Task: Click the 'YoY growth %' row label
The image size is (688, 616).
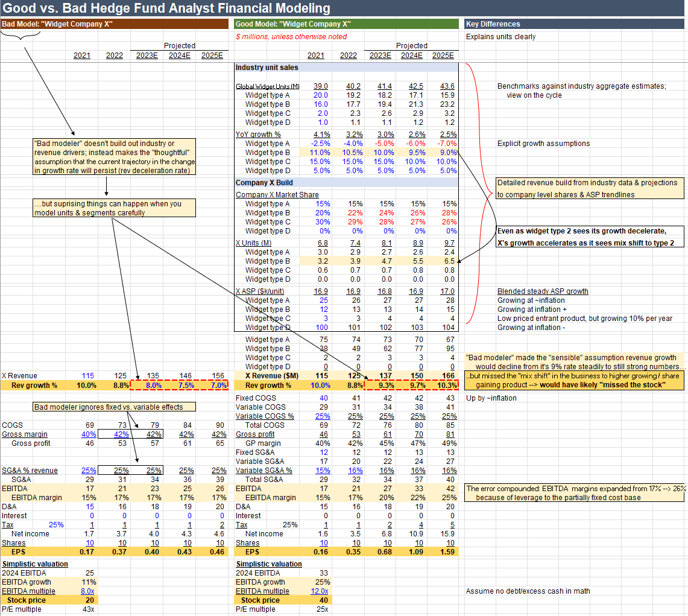Action: (x=258, y=135)
